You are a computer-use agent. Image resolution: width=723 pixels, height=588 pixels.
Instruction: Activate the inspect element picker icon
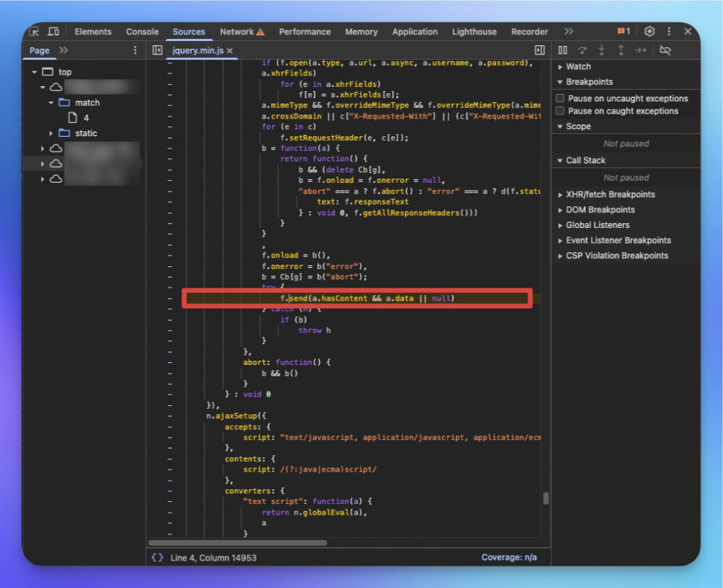point(34,31)
